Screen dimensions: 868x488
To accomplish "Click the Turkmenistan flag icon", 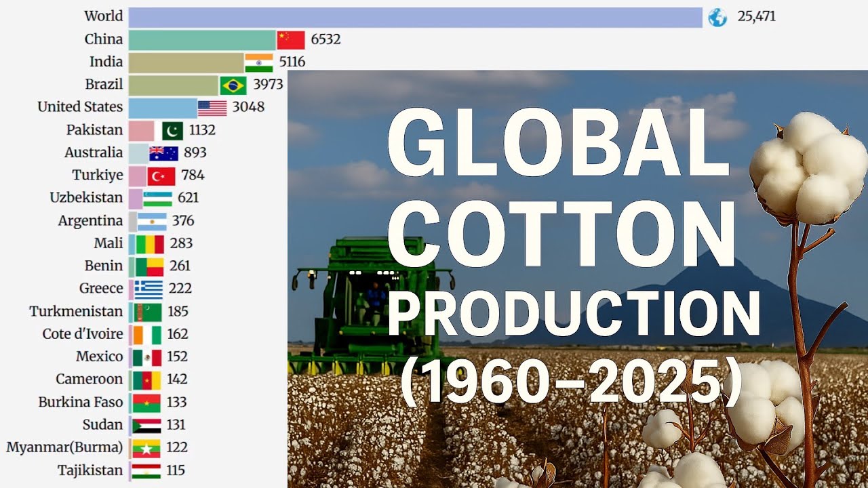I will (147, 312).
